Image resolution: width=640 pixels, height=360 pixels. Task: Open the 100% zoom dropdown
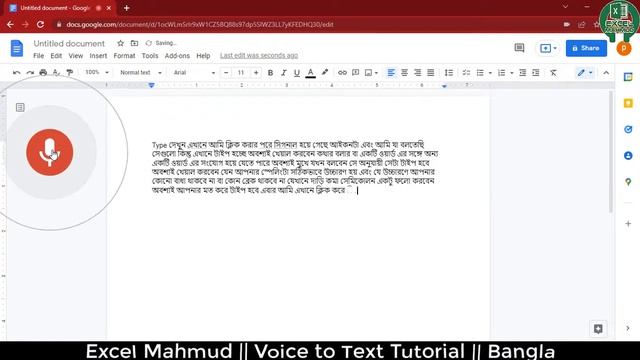97,72
